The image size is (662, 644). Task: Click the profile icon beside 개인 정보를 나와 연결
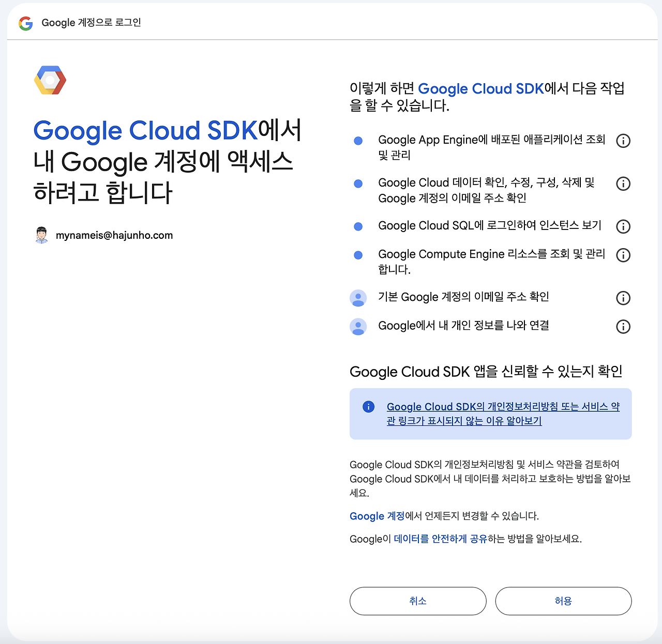coord(358,327)
